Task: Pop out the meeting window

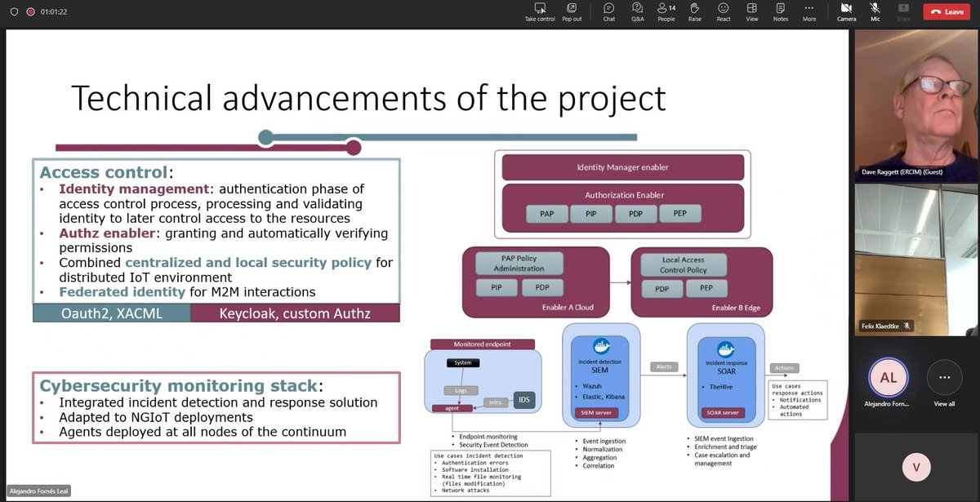Action: pos(572,11)
